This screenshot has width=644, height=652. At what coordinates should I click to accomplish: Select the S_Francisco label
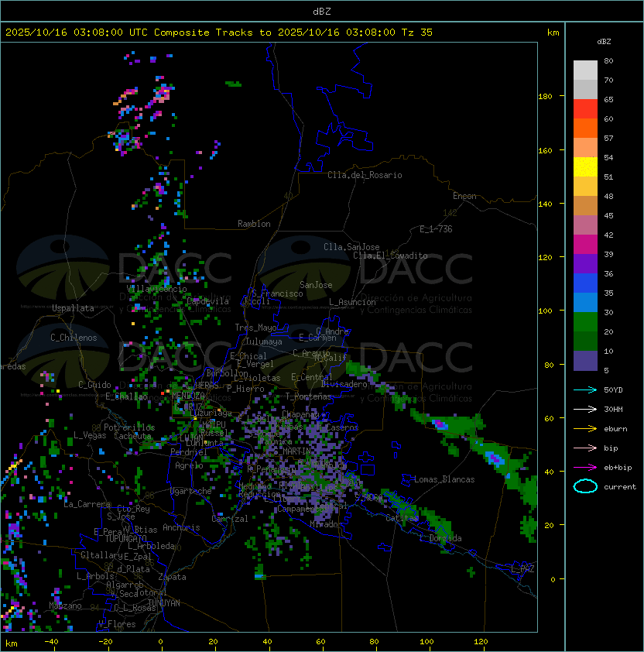click(x=277, y=293)
